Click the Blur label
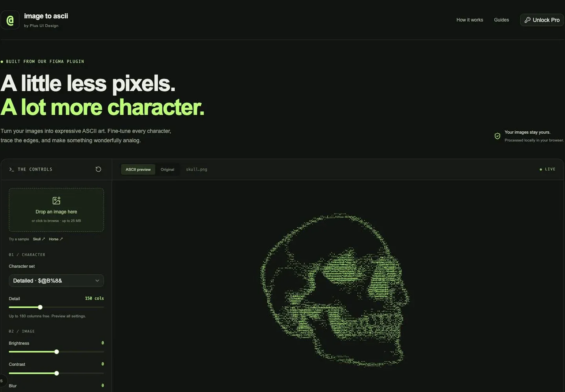 point(13,386)
